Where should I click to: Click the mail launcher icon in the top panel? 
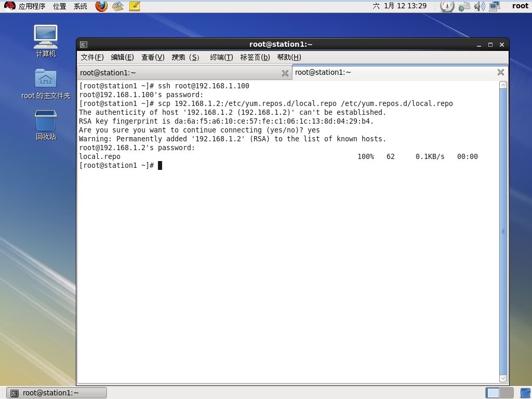[x=118, y=6]
